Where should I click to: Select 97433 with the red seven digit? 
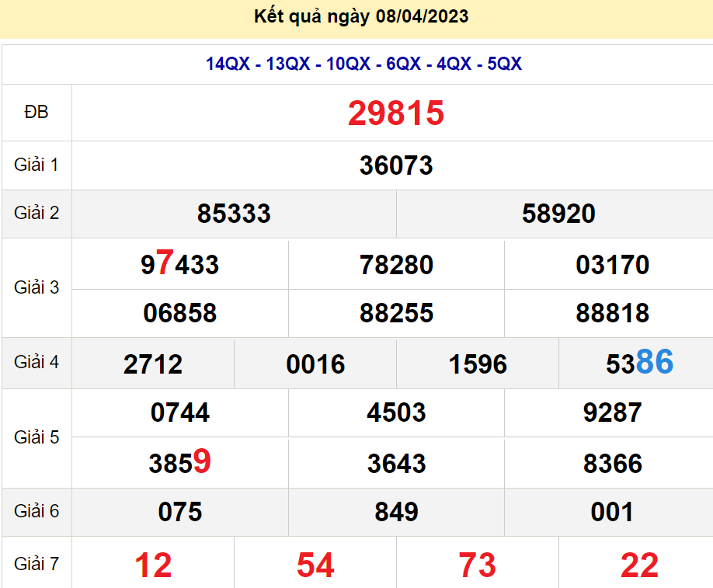coord(179,265)
